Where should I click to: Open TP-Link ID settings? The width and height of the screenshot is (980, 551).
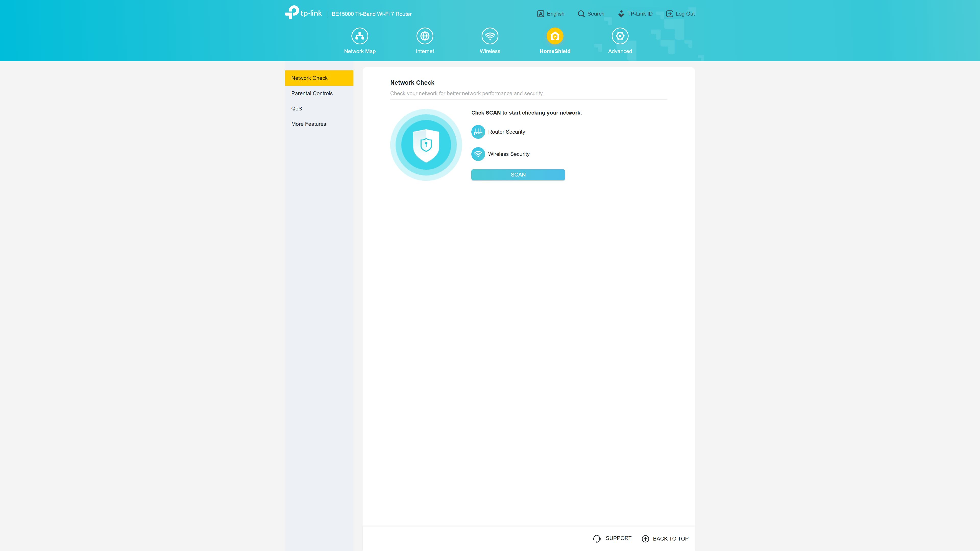pos(635,14)
